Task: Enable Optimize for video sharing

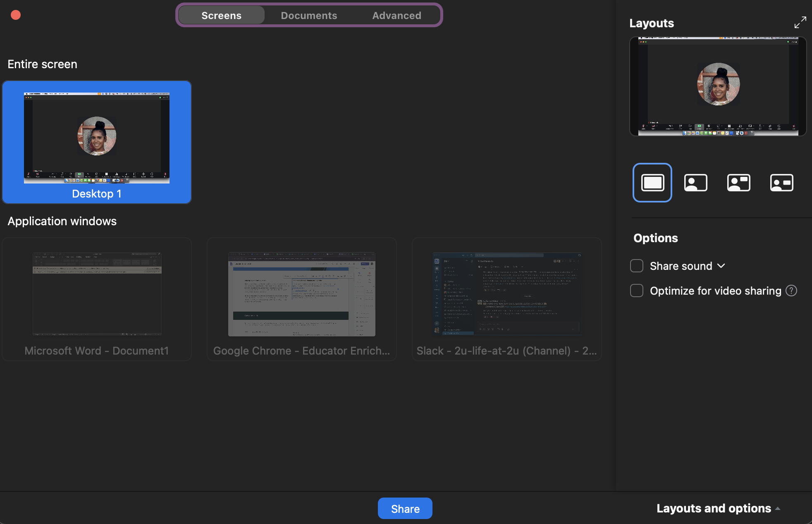Action: point(636,291)
